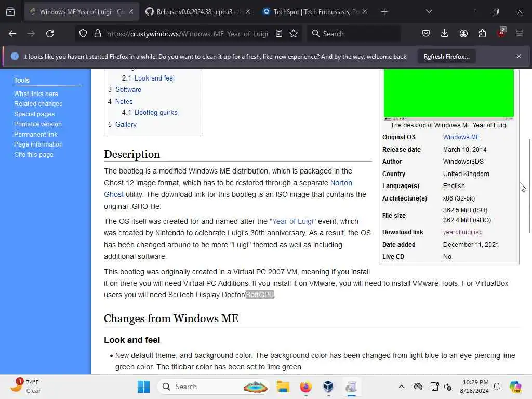Open the weather widget showing 74°F
532x399 pixels.
26,387
